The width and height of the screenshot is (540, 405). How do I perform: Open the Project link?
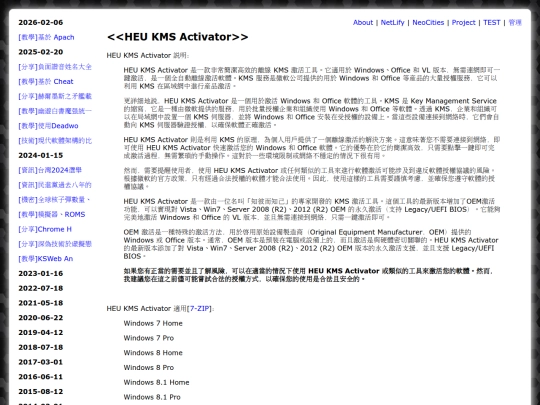tap(464, 22)
